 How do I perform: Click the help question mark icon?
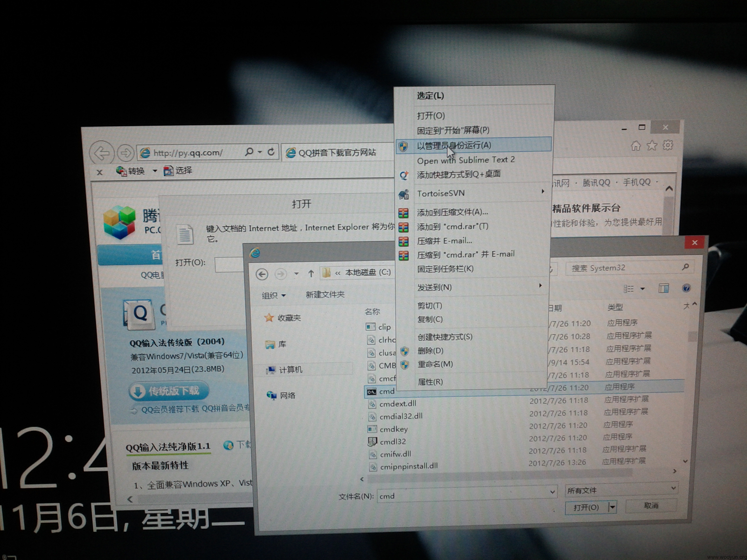pos(686,288)
